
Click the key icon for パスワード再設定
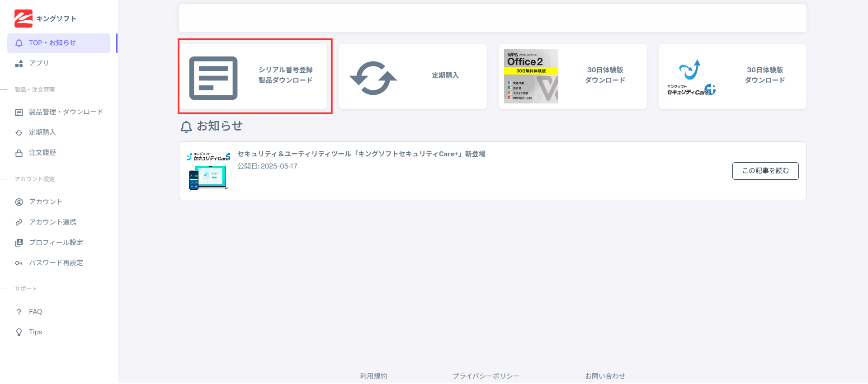point(19,263)
